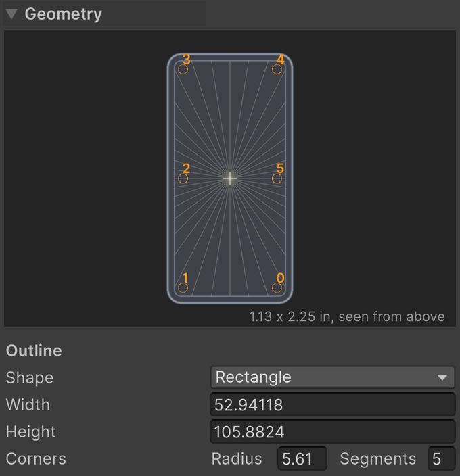Click the corner Radius field 5.61
Image resolution: width=460 pixels, height=476 pixels.
point(302,458)
